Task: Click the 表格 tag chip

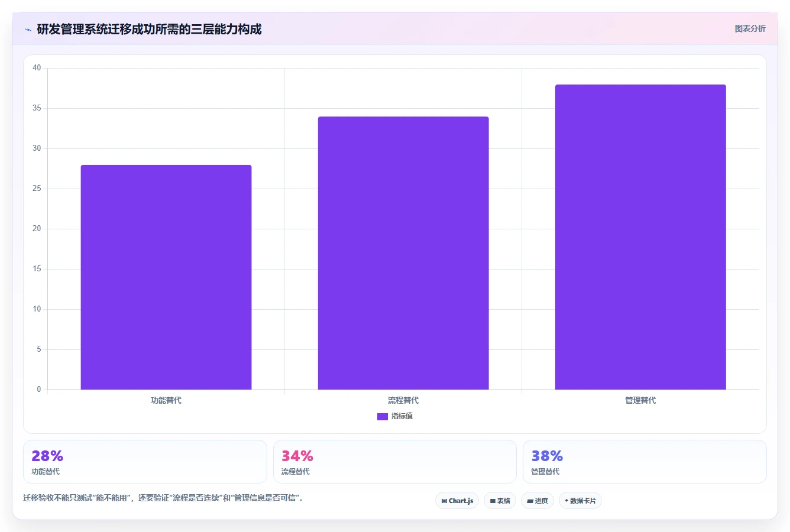Action: point(500,501)
